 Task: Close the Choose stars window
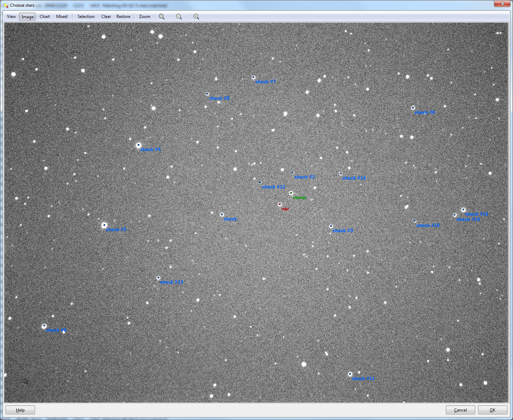click(x=502, y=4)
